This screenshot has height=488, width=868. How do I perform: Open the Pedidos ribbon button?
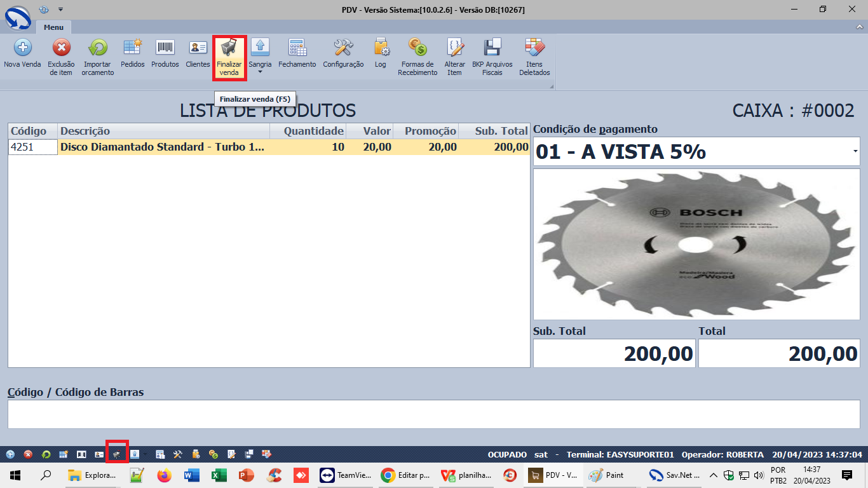point(133,55)
